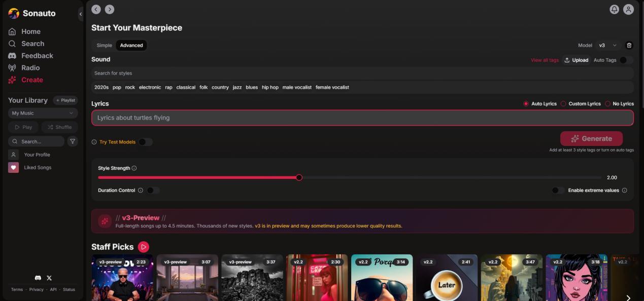Click the Discord icon in sidebar footer

38,278
